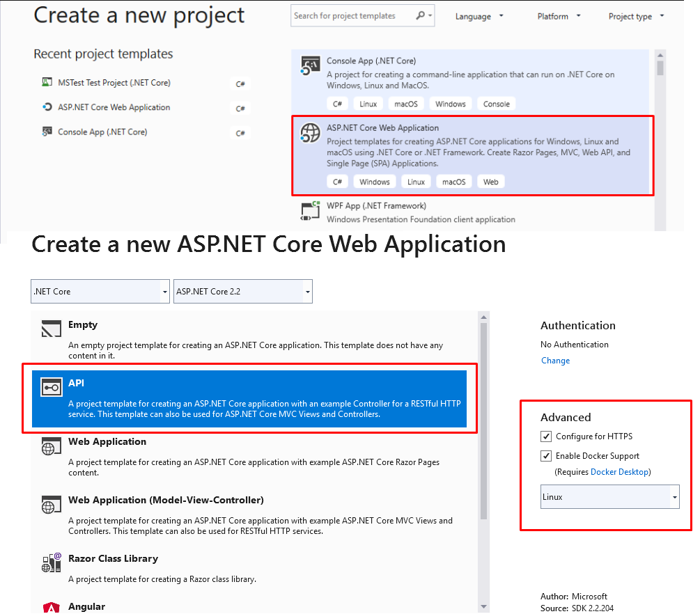
Task: Open the Linux OS dropdown for Docker
Action: pyautogui.click(x=609, y=497)
